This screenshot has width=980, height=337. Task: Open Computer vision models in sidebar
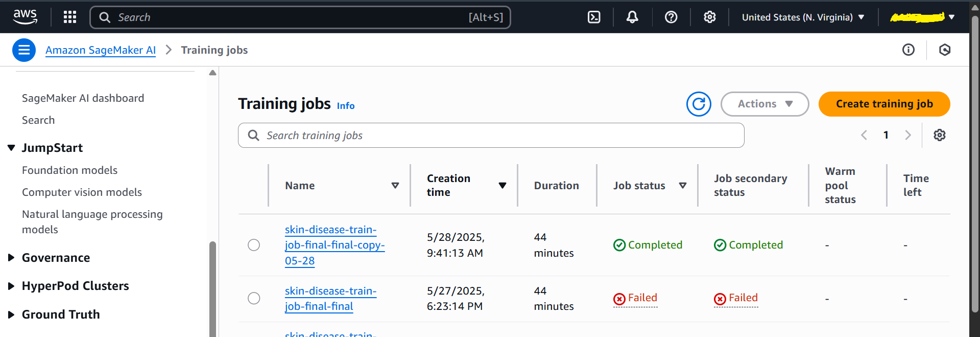[x=82, y=192]
